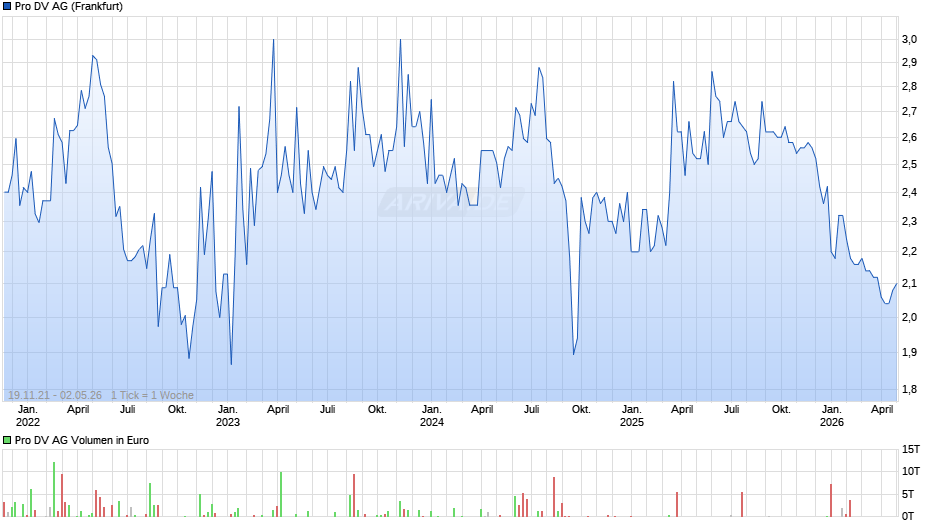Image resolution: width=940 pixels, height=526 pixels.
Task: Select the 'Pro DV AG (Frankfurt)' chart title
Action: 69,7
